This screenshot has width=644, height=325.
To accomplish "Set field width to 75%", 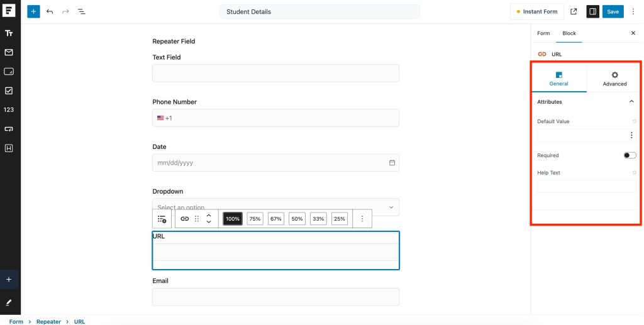I will click(x=255, y=219).
